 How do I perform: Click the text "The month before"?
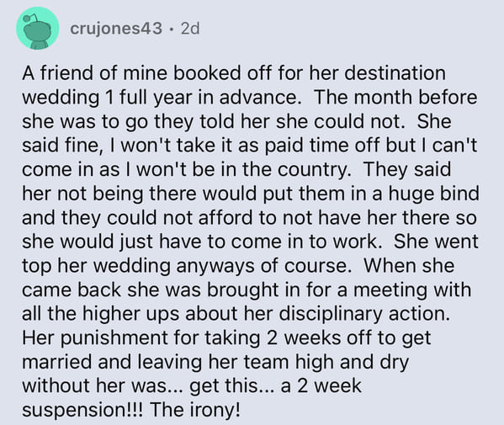click(x=395, y=97)
